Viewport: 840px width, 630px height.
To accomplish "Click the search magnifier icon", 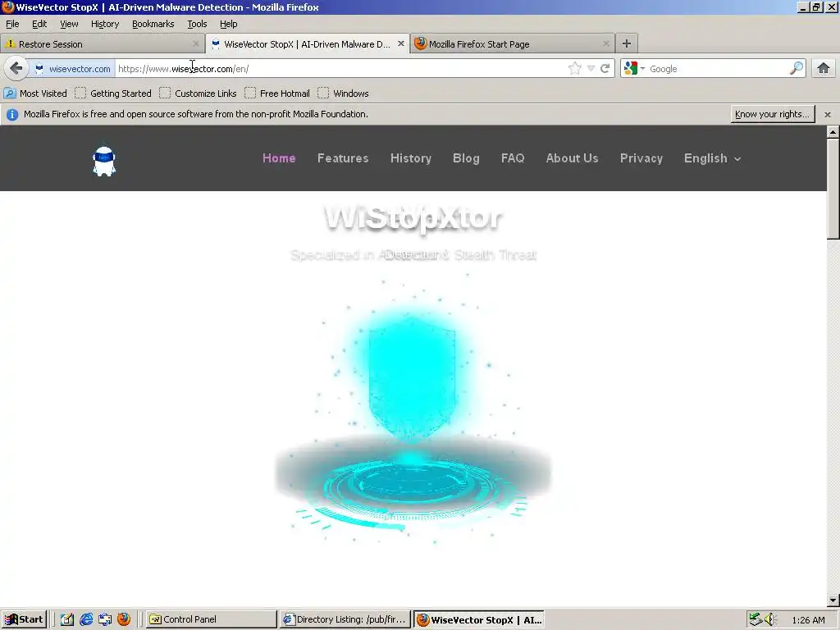I will click(x=797, y=68).
